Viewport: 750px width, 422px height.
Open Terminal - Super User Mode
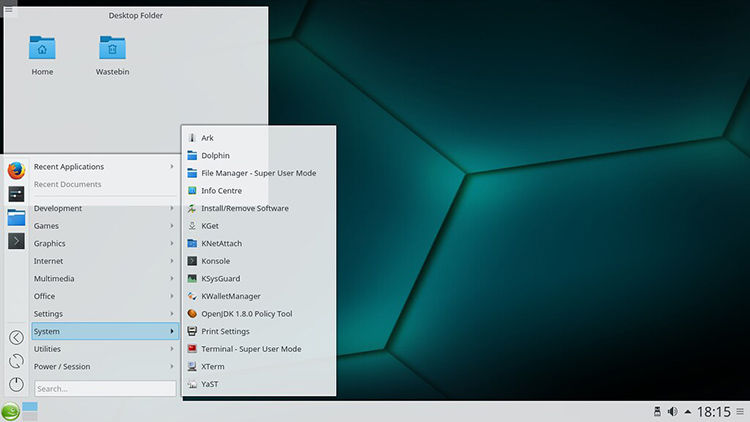(x=259, y=349)
